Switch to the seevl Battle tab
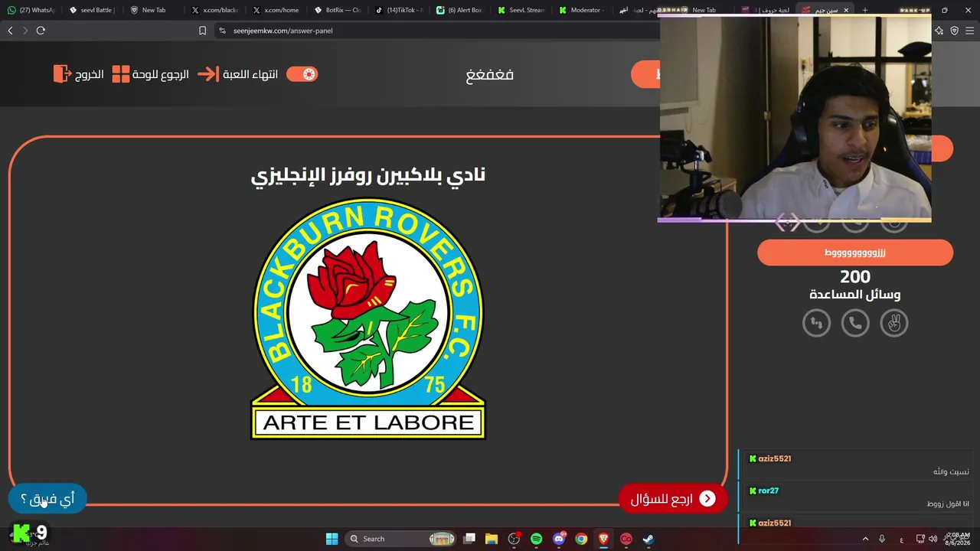This screenshot has height=551, width=980. [x=92, y=10]
